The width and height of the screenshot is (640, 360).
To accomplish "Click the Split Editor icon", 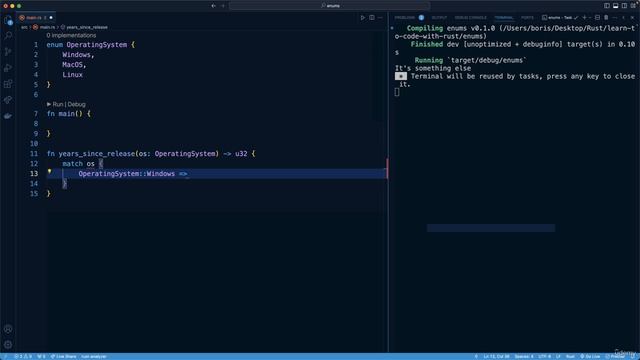I will (x=371, y=18).
